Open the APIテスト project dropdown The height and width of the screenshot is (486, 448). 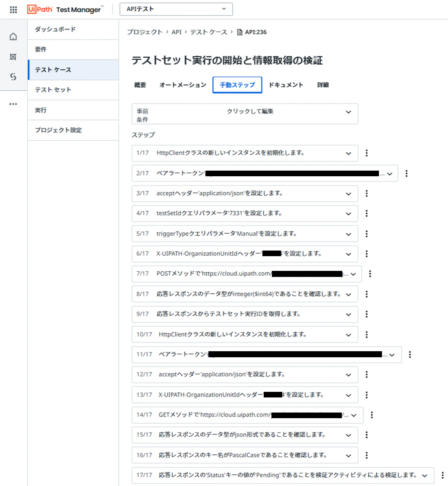click(x=176, y=10)
